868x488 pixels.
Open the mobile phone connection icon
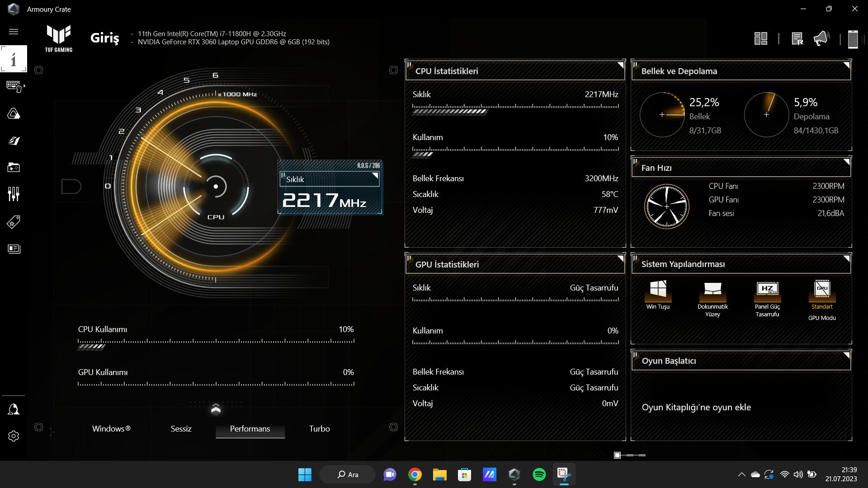(x=853, y=39)
